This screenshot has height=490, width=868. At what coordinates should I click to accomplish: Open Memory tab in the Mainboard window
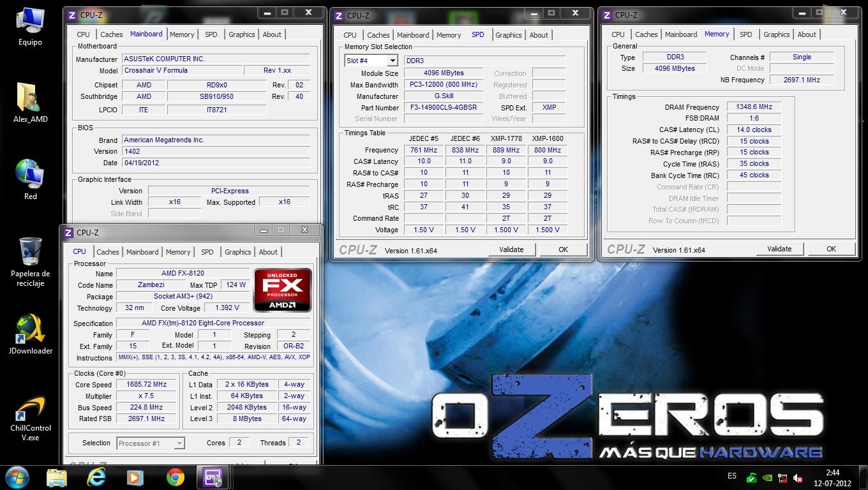pyautogui.click(x=182, y=34)
